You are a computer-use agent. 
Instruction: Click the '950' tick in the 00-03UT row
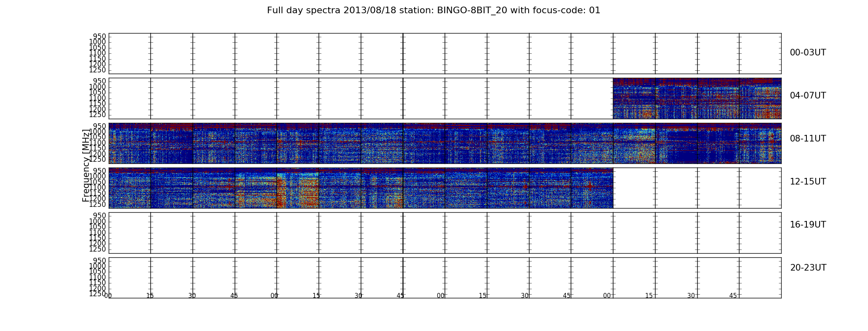click(99, 36)
